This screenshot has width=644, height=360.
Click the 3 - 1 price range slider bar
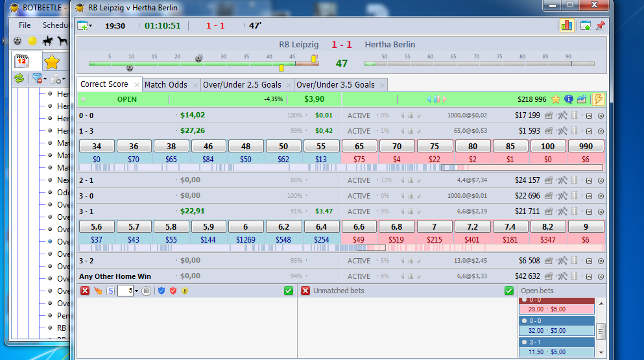pyautogui.click(x=341, y=248)
